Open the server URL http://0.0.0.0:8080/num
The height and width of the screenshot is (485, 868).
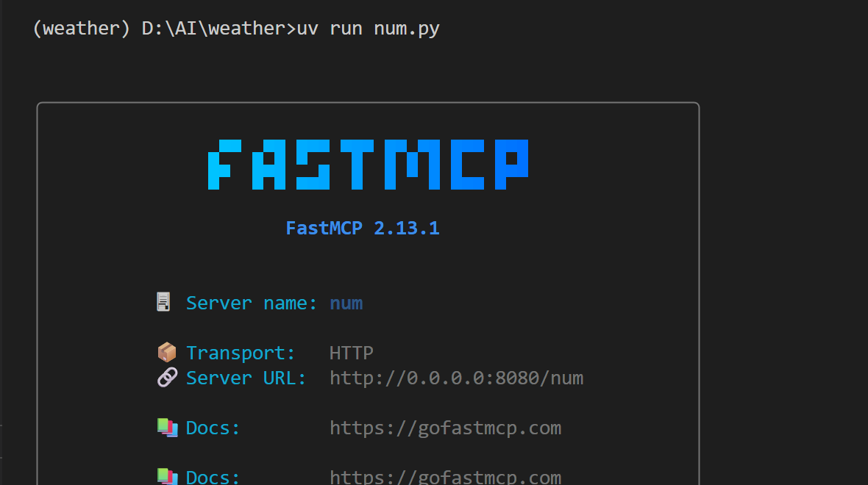pyautogui.click(x=456, y=378)
